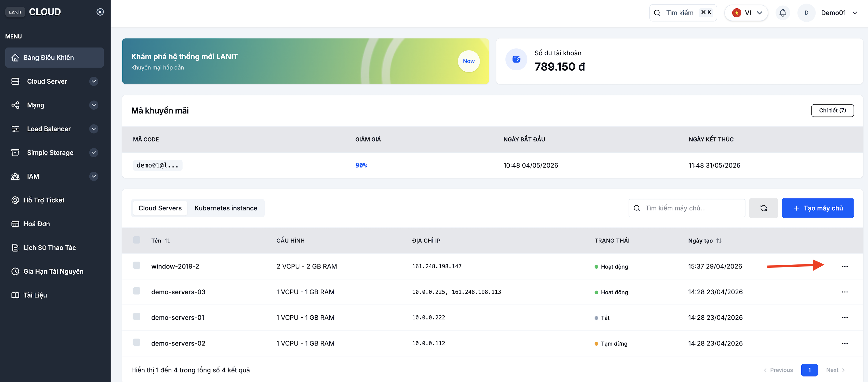868x382 pixels.
Task: Click the IAM users icon
Action: point(15,176)
